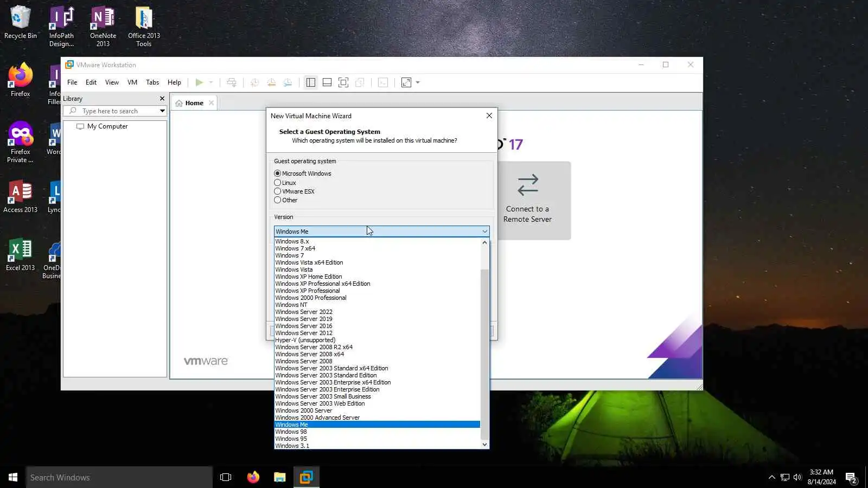Click the green Power On play icon
868x488 pixels.
tap(199, 82)
